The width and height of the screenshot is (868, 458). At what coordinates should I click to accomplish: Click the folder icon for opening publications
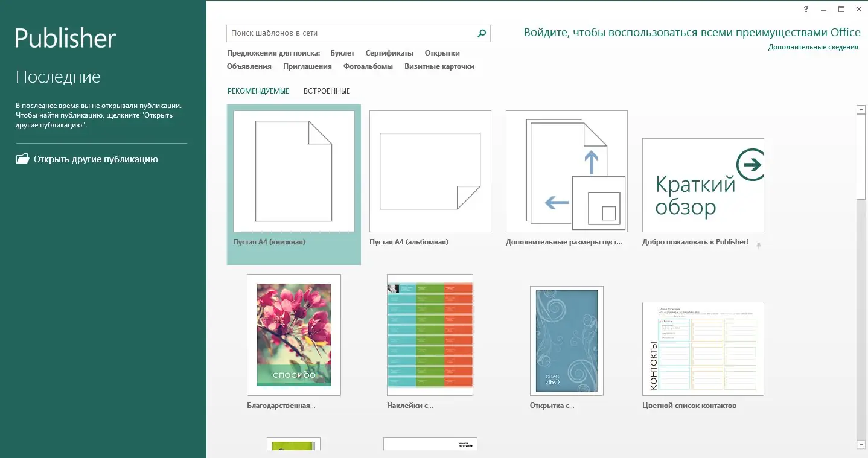coord(22,159)
